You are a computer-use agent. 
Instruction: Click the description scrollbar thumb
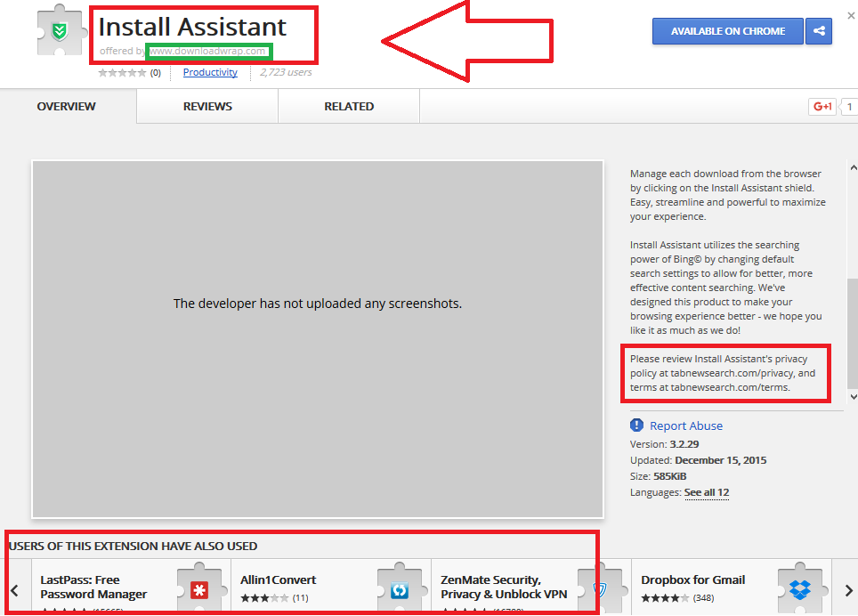(x=853, y=333)
